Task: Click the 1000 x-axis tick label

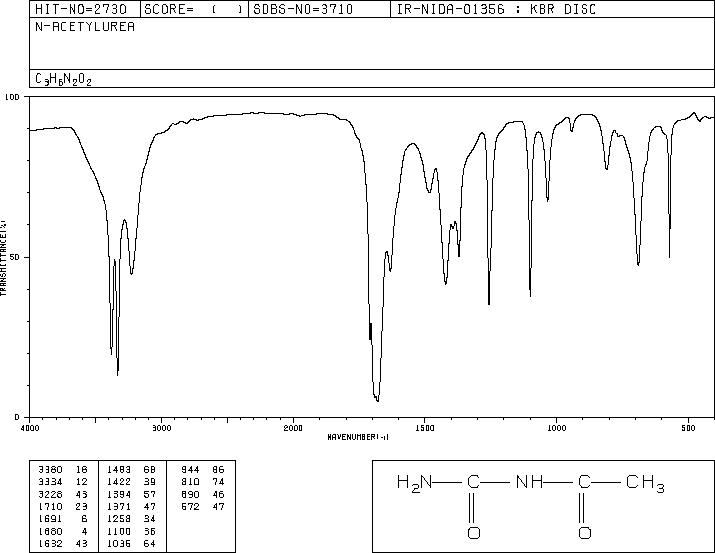Action: tap(556, 428)
